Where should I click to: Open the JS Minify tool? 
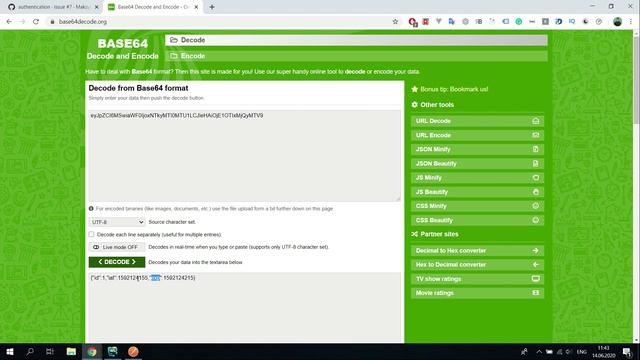[x=477, y=178]
